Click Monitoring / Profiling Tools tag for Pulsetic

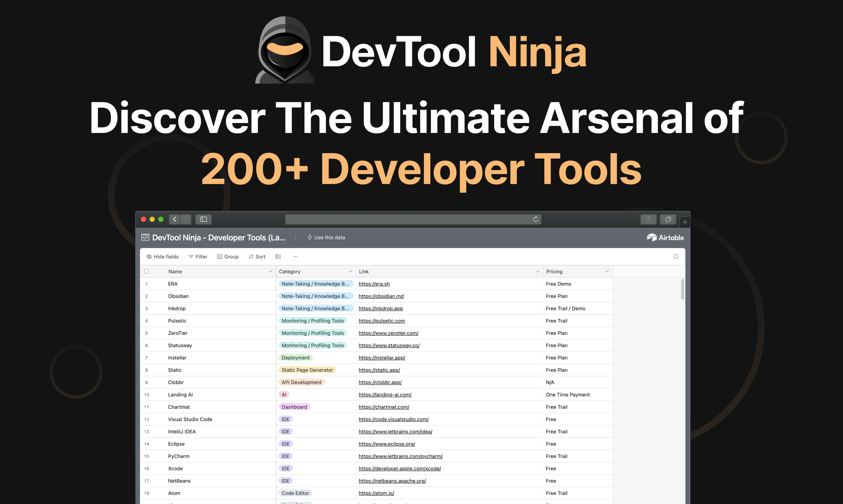pyautogui.click(x=312, y=321)
